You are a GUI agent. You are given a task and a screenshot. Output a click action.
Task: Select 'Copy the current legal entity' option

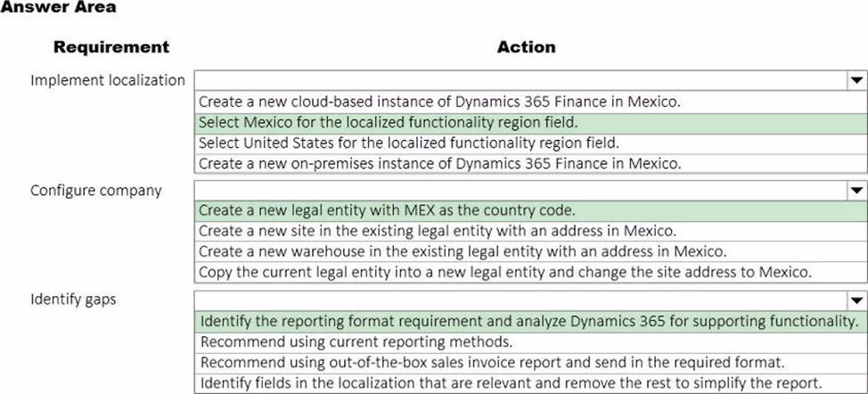[x=504, y=272]
